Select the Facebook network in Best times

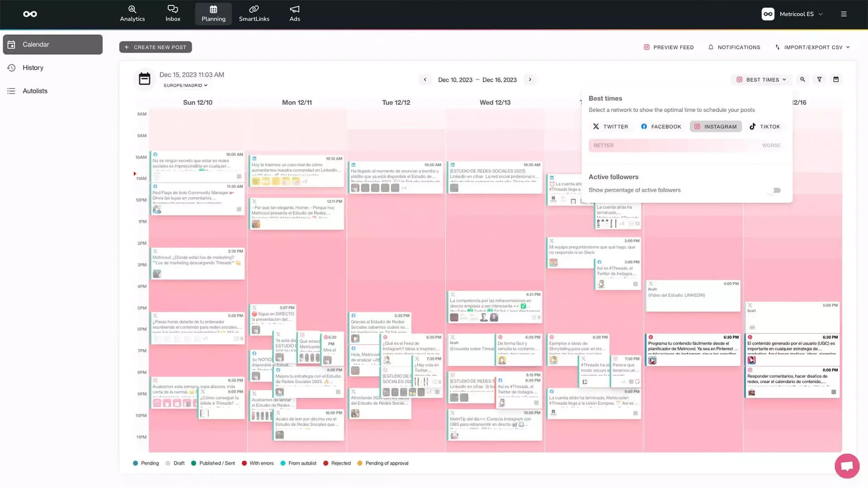tap(660, 127)
